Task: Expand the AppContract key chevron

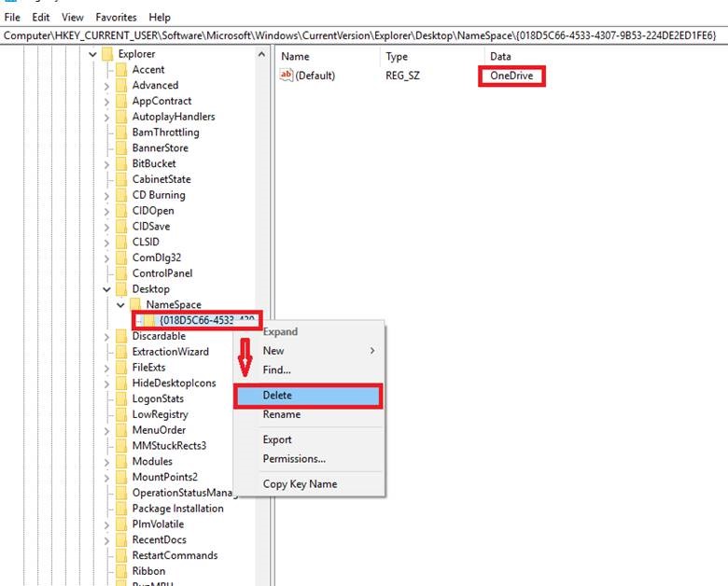Action: click(x=106, y=102)
